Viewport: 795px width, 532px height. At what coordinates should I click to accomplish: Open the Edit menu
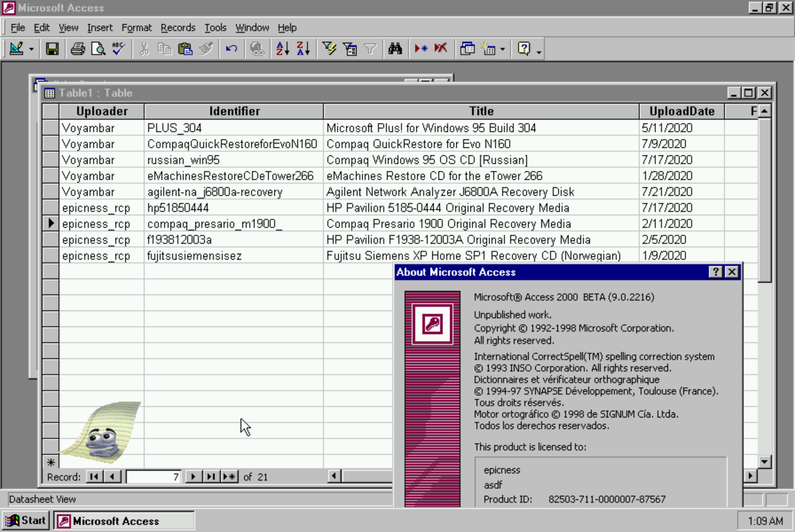point(41,28)
